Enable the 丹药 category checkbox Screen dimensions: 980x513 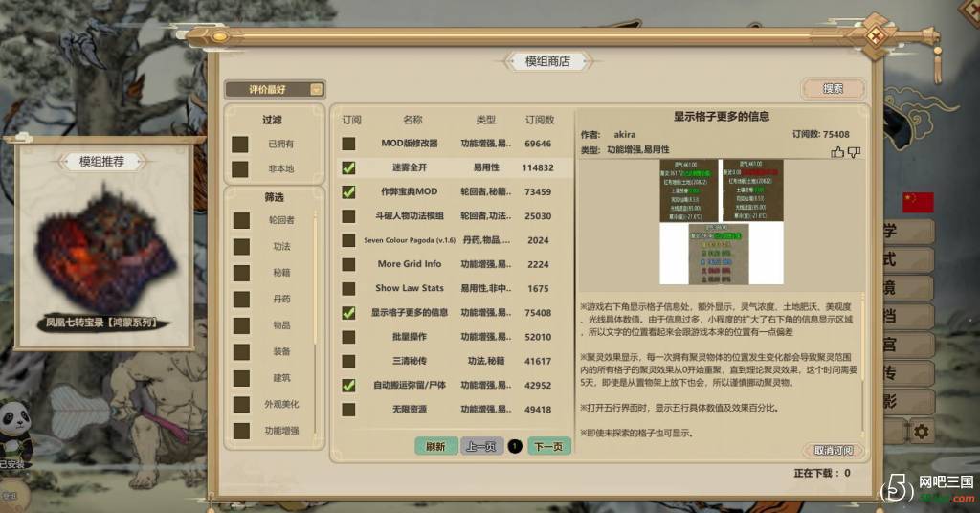241,300
